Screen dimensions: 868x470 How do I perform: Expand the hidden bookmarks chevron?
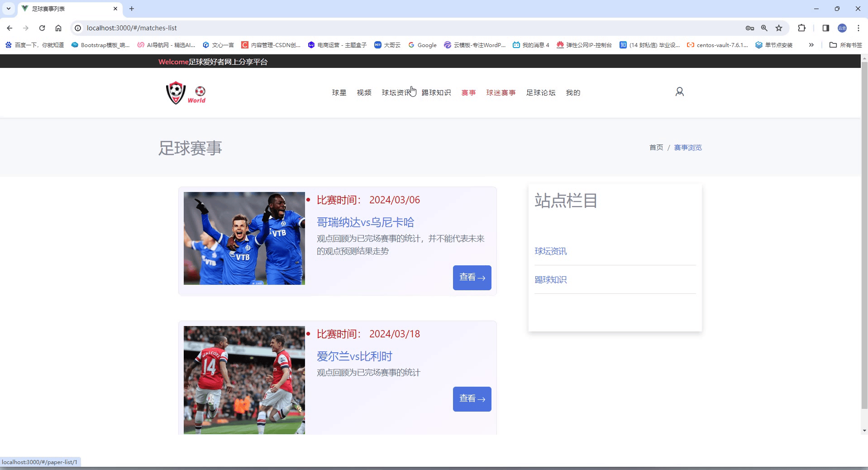(x=811, y=45)
